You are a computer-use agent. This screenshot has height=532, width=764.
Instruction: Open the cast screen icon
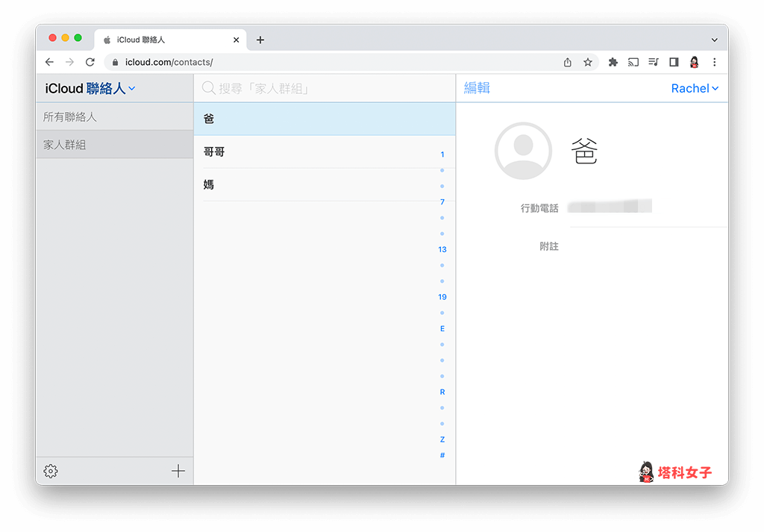(633, 62)
